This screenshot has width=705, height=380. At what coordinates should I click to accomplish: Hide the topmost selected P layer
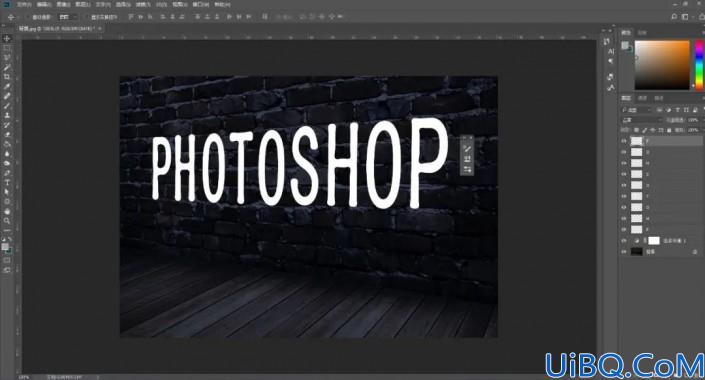624,141
